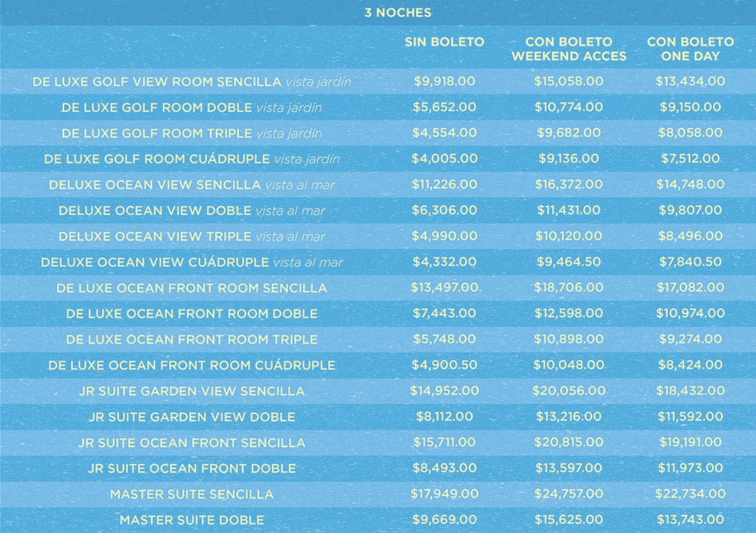Select the $13,743.00 Master Suite Doble price
The image size is (756, 533).
tap(690, 520)
